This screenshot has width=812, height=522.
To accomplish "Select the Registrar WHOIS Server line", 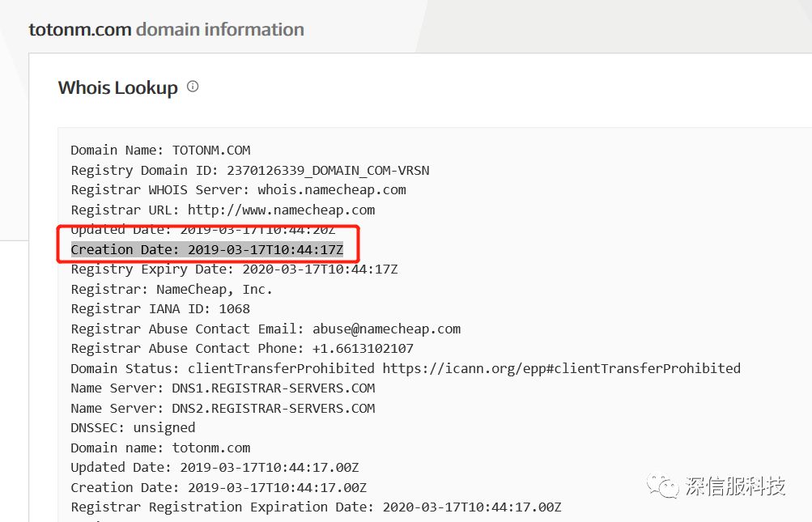I will click(x=238, y=190).
